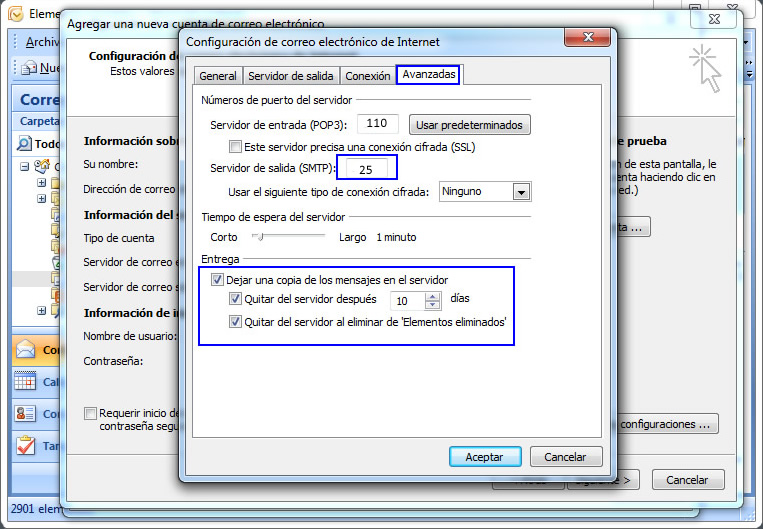Enable SSL encrypted connection checkbox
763x529 pixels.
235,147
